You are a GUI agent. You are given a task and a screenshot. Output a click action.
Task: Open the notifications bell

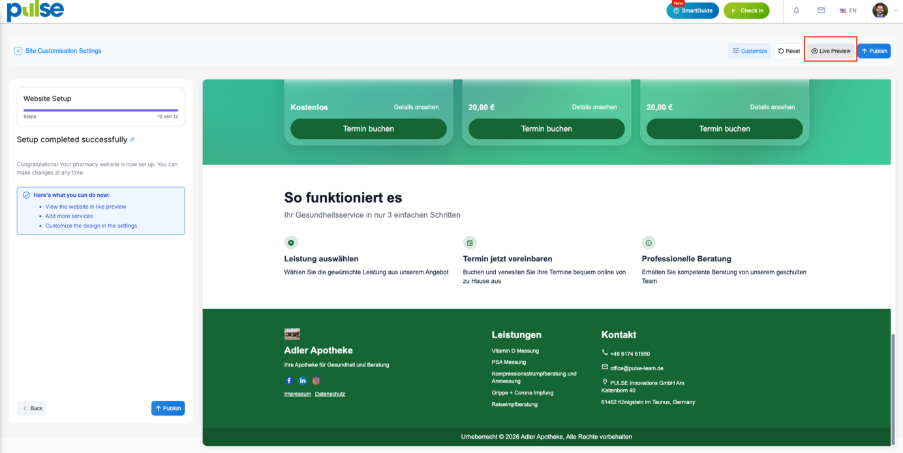click(x=796, y=10)
